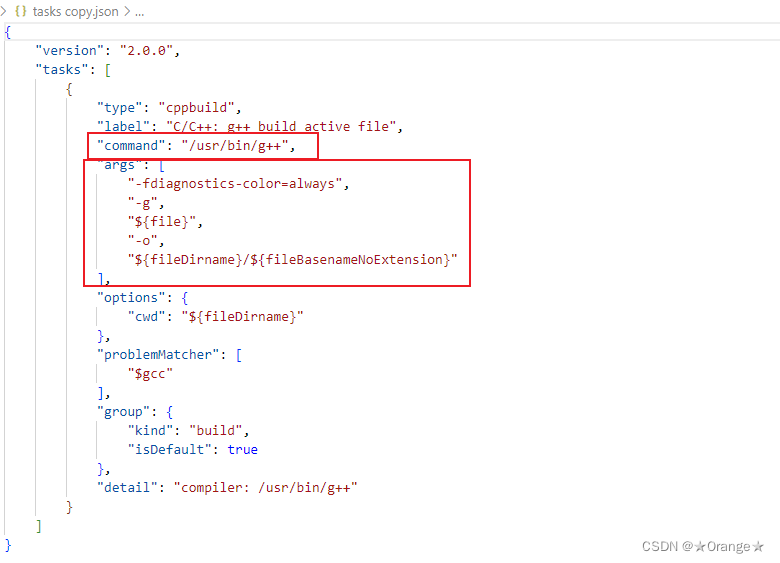The height and width of the screenshot is (563, 780).
Task: Click the "$gcc" value
Action: 150,374
